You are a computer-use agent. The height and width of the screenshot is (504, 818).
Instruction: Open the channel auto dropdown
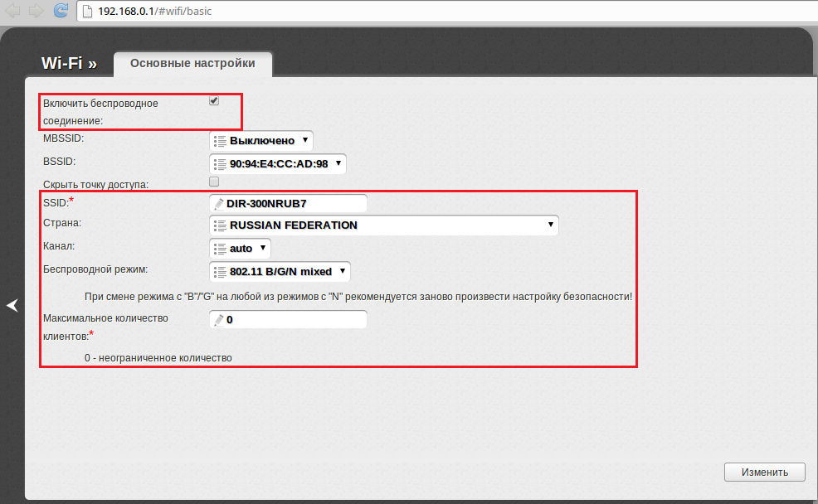[240, 249]
